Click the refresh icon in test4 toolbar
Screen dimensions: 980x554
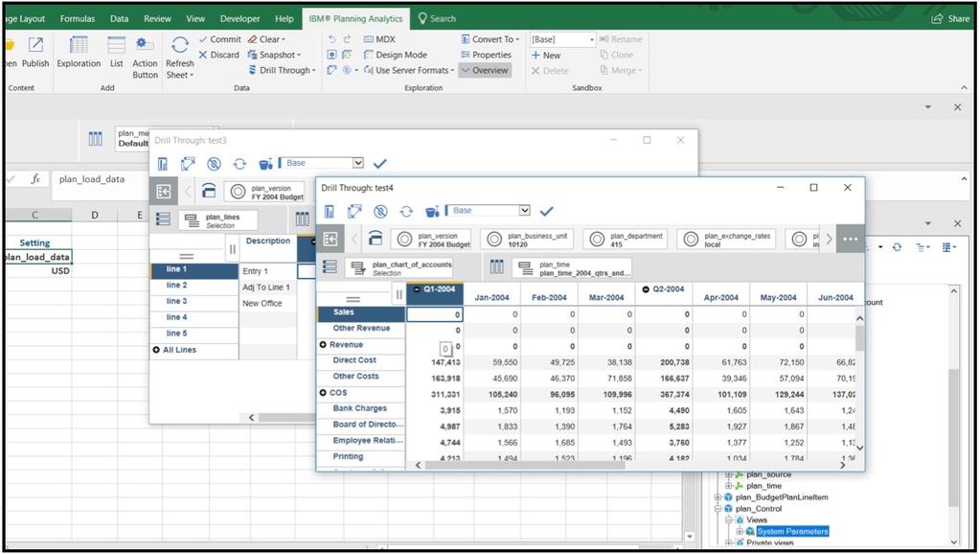[406, 212]
